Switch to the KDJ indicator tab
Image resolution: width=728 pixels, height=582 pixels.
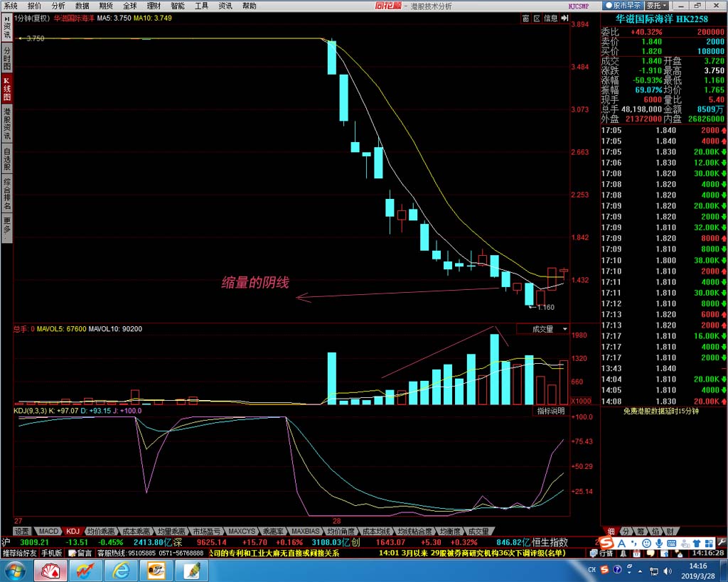point(73,531)
